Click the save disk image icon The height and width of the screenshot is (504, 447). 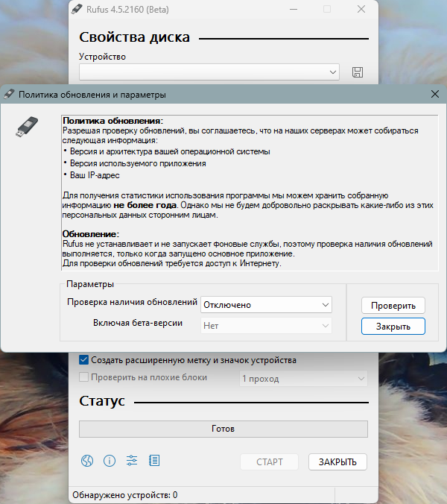(358, 72)
